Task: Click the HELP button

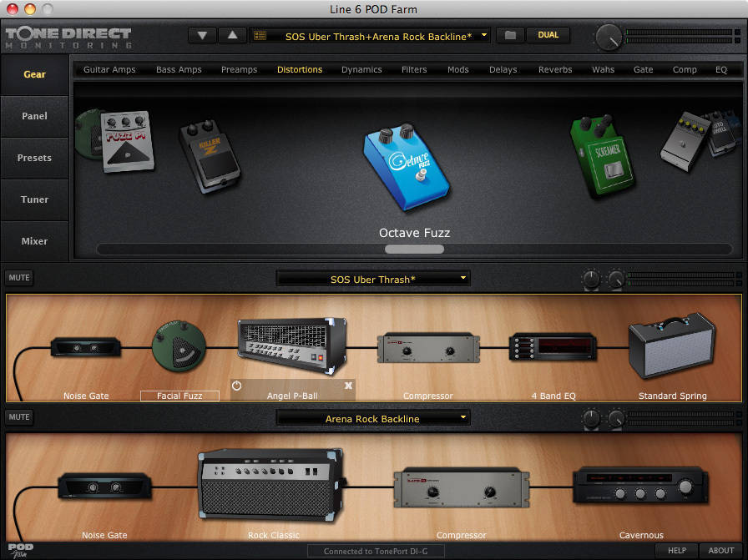Action: (x=677, y=550)
